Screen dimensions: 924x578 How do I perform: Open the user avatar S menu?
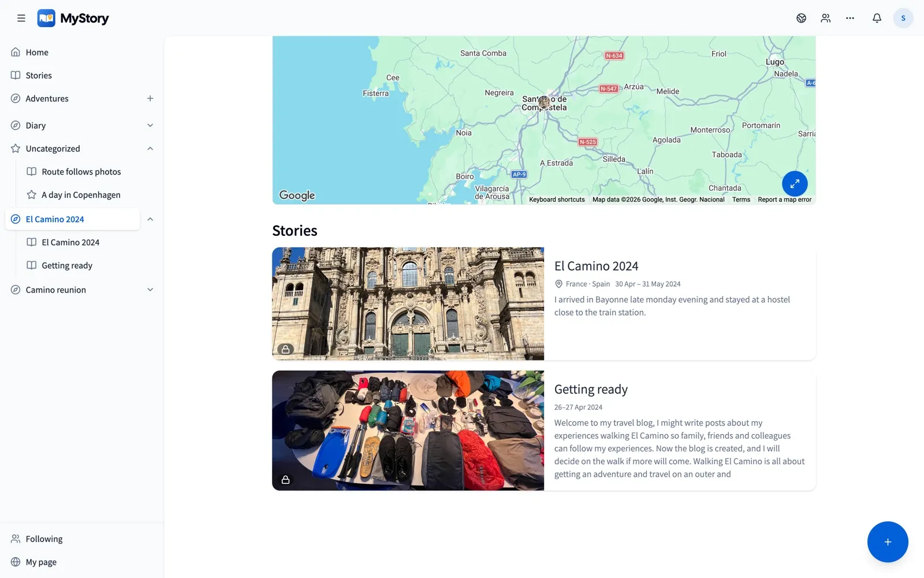(x=903, y=18)
